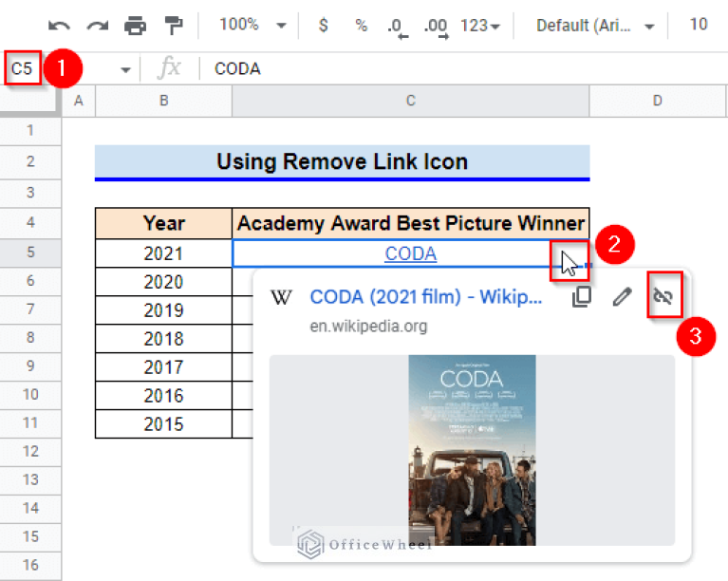The height and width of the screenshot is (581, 728).
Task: Decrease decimal places button
Action: (x=396, y=27)
